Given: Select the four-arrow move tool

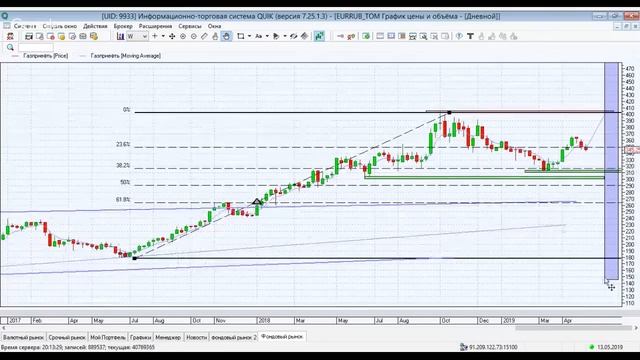Looking at the screenshot, I should (x=172, y=36).
